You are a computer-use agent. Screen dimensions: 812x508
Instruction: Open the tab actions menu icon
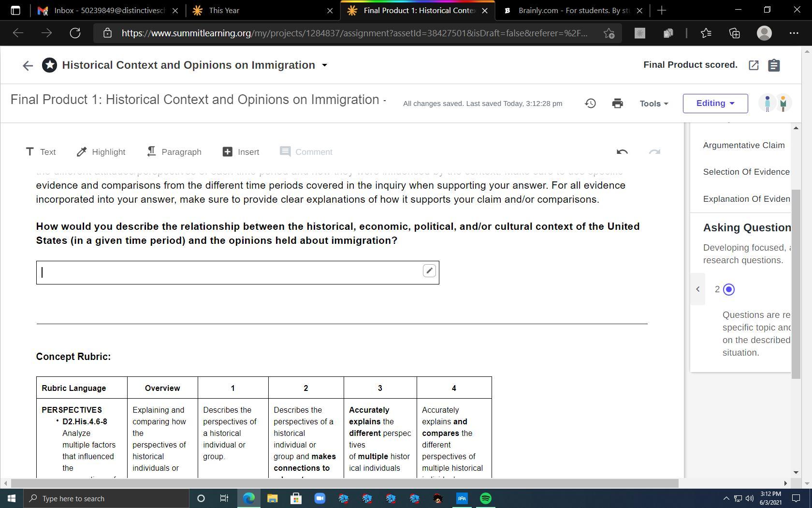15,10
